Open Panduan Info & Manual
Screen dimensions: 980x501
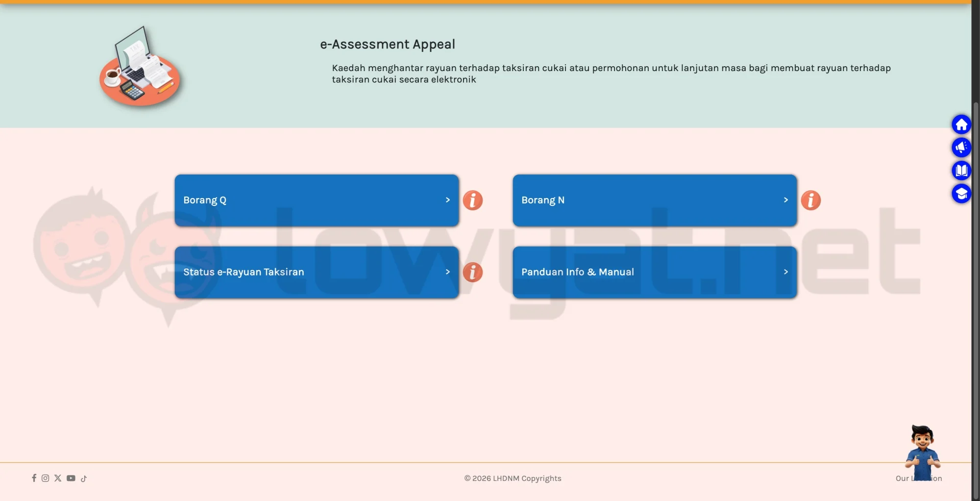(655, 272)
